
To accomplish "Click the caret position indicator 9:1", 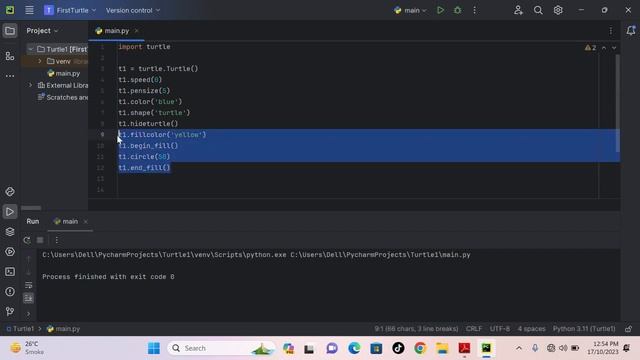I will pyautogui.click(x=416, y=329).
